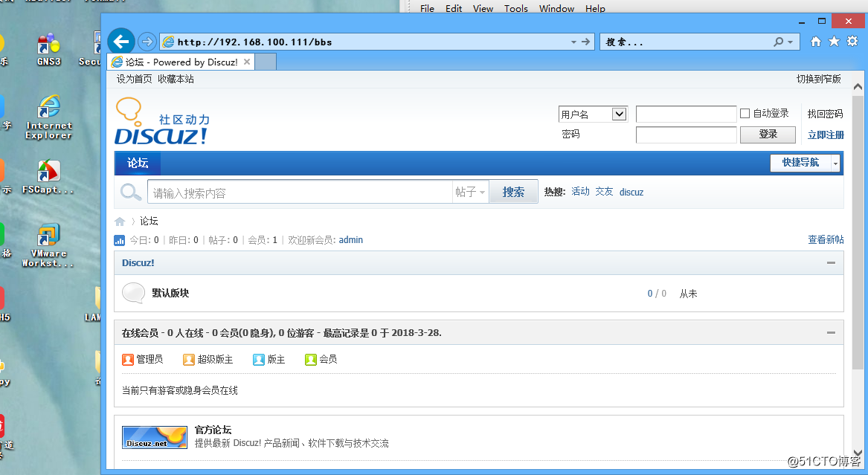Click the vertical scrollbar thumb
Screen dimensions: 868x475
pyautogui.click(x=858, y=232)
